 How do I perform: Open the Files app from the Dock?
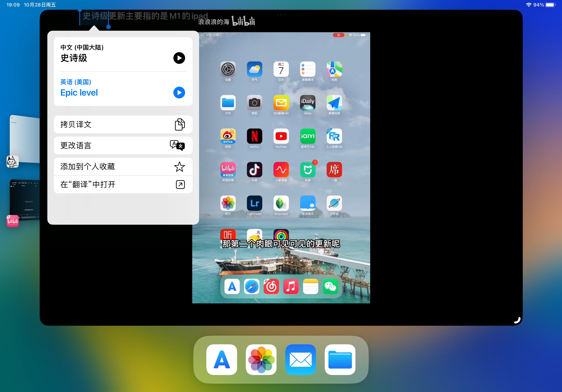coord(340,359)
